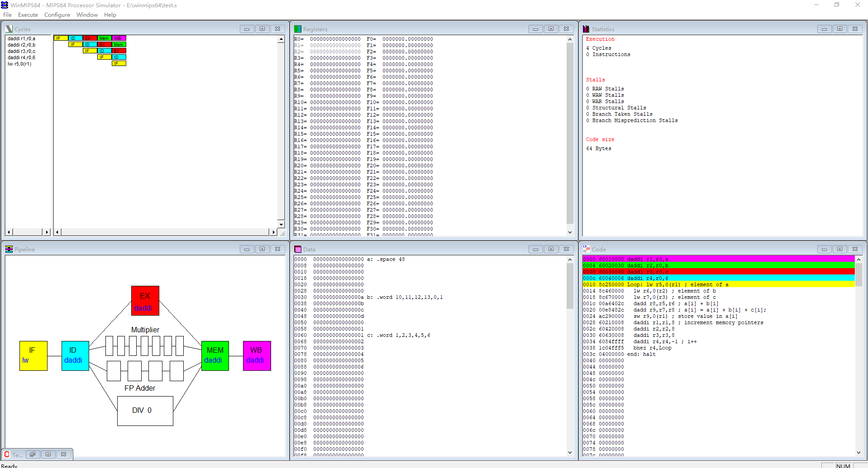
Task: Open the File menu
Action: 7,14
